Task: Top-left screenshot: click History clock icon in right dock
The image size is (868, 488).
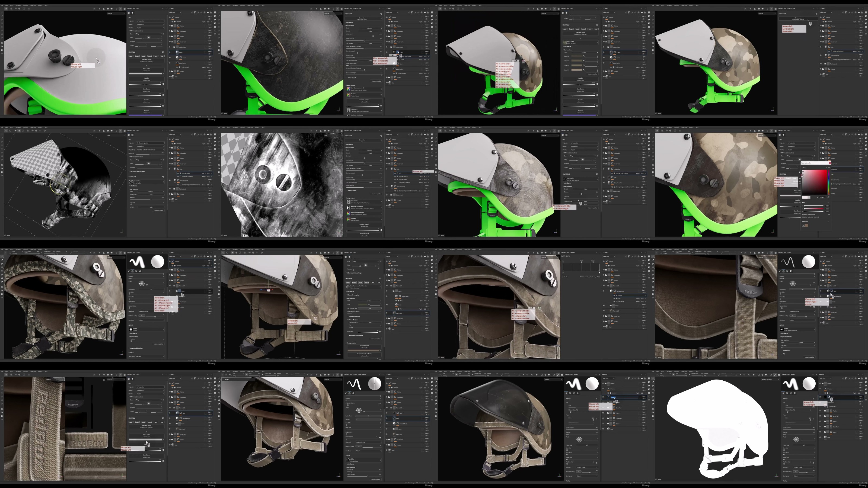Action: coord(215,30)
